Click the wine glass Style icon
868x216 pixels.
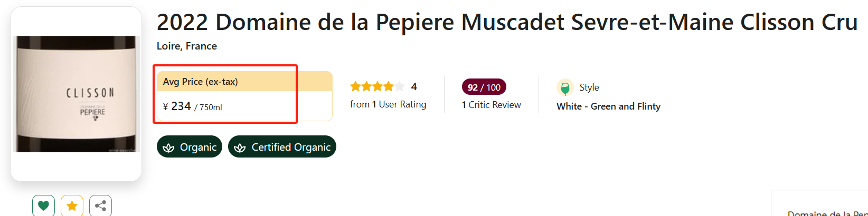[x=565, y=87]
